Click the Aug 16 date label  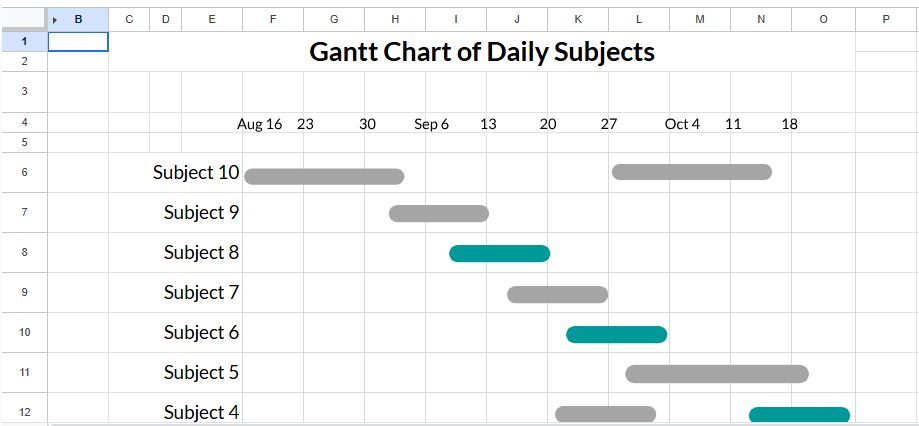pos(259,124)
